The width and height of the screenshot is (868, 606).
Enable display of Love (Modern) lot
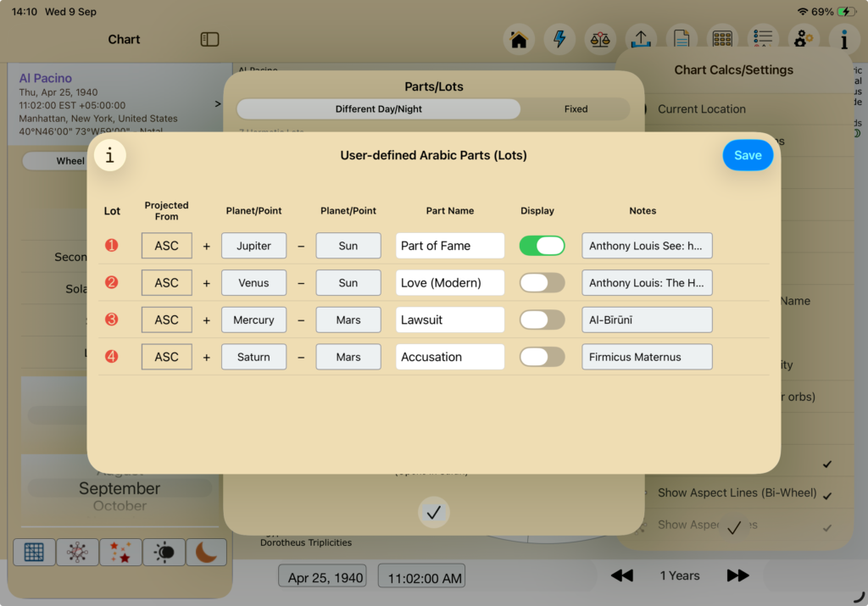click(x=542, y=283)
